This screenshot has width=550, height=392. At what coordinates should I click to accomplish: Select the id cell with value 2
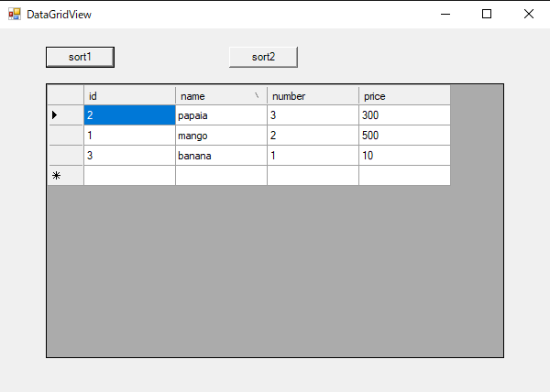coord(129,114)
